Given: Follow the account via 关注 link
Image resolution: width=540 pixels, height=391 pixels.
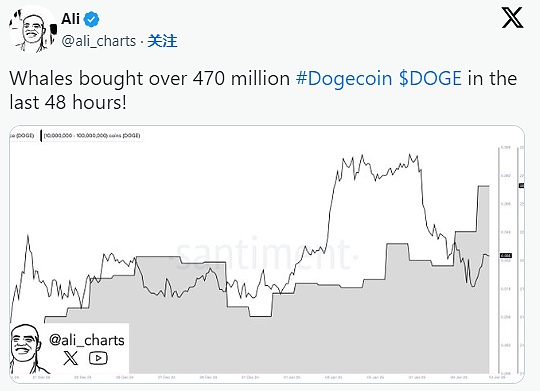Looking at the screenshot, I should click(162, 41).
